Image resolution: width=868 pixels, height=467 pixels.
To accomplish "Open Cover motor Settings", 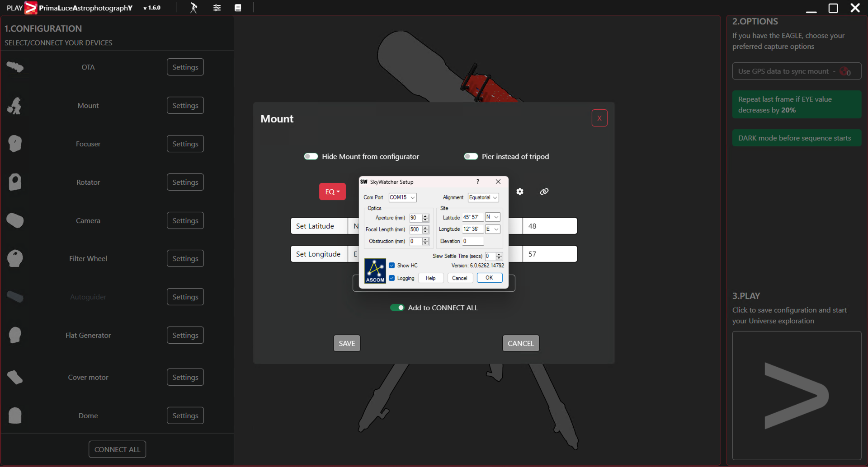I will pyautogui.click(x=185, y=377).
